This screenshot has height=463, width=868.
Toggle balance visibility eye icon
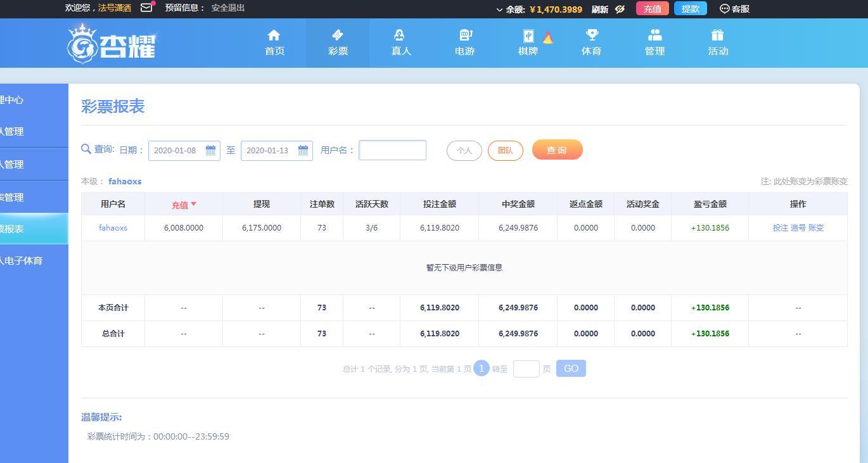click(620, 9)
